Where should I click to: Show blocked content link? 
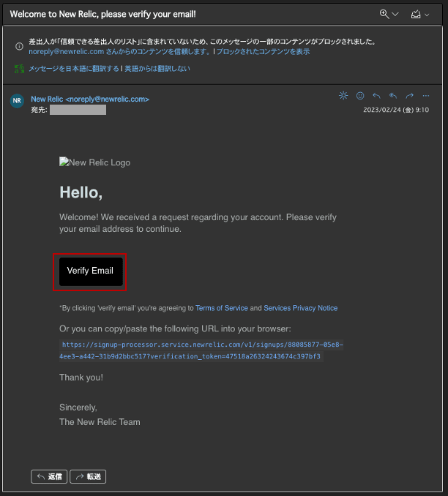point(263,51)
